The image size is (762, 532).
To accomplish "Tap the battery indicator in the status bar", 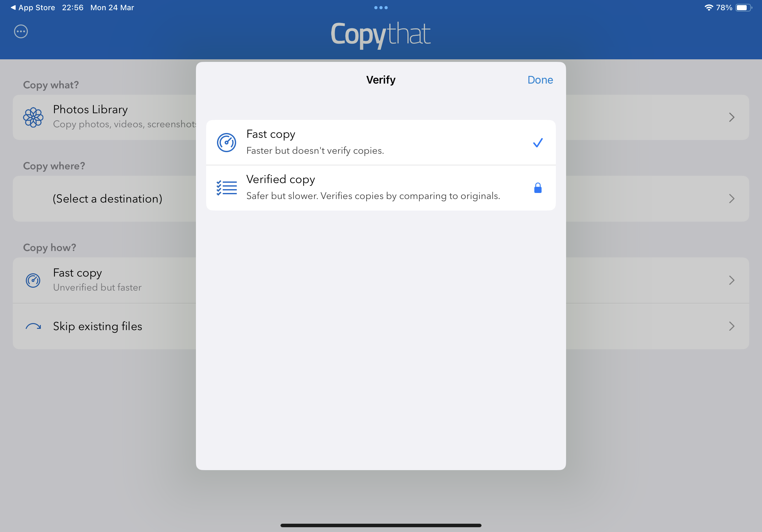I will tap(743, 8).
